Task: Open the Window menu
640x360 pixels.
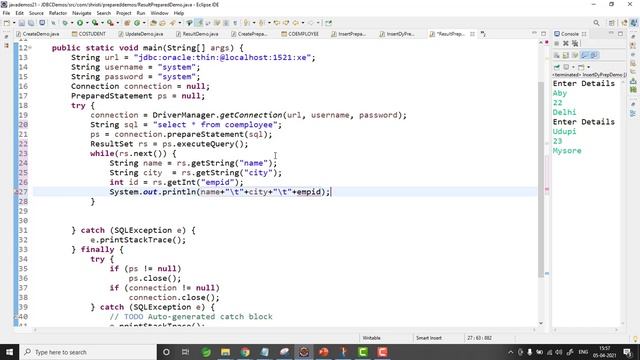Action: pyautogui.click(x=159, y=13)
